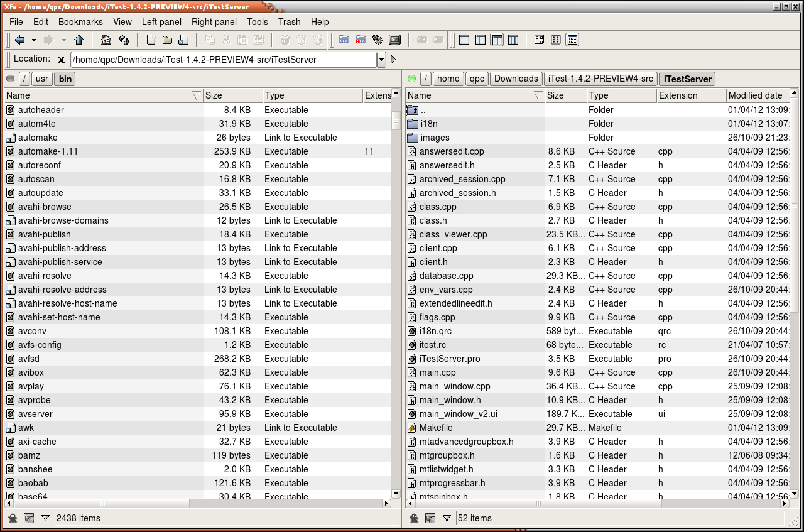804x532 pixels.
Task: Open the Bookmarks menu
Action: pos(80,22)
